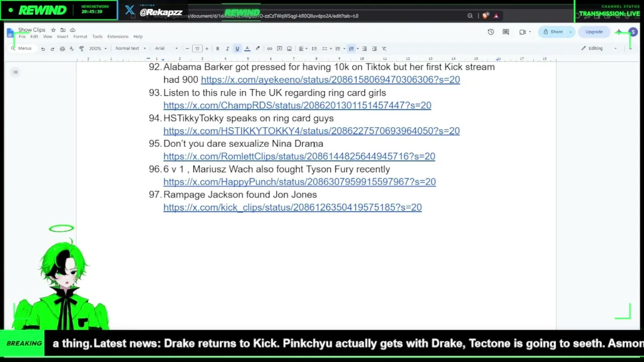
Task: Increase the font size
Action: point(207,49)
